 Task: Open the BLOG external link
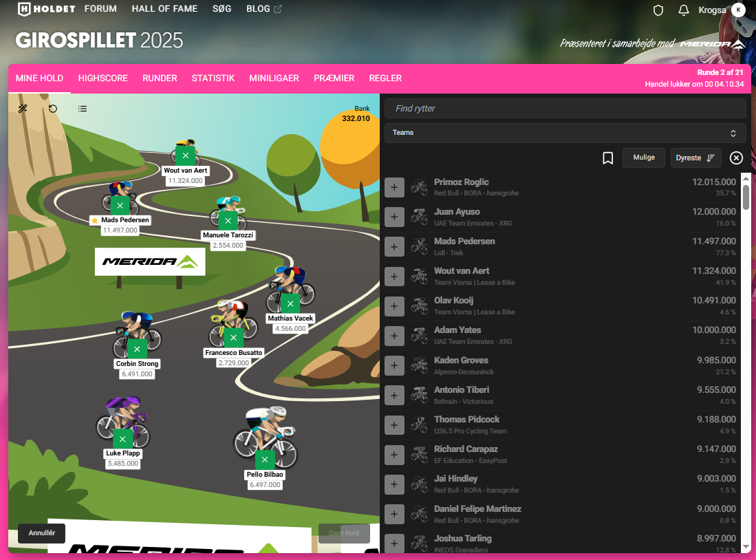(263, 9)
